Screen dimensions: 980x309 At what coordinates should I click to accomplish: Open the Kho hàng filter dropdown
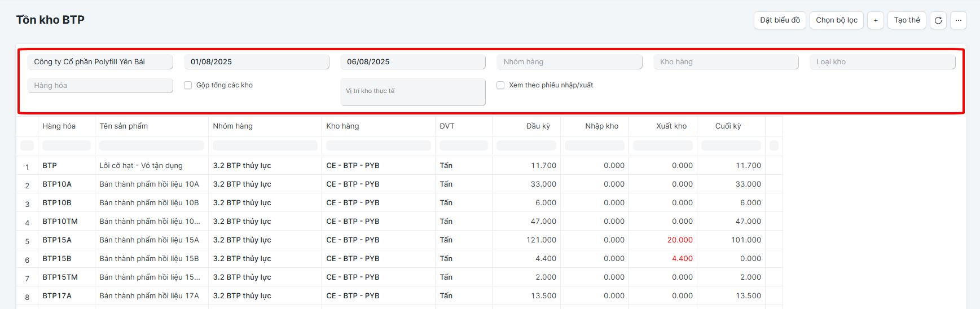(x=726, y=62)
